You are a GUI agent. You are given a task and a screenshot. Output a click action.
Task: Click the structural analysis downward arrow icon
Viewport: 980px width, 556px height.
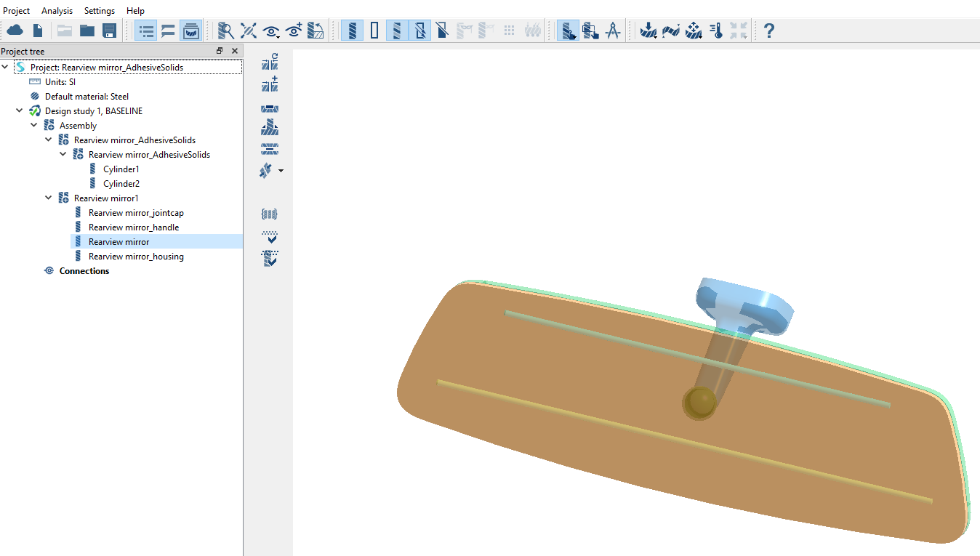(x=648, y=31)
